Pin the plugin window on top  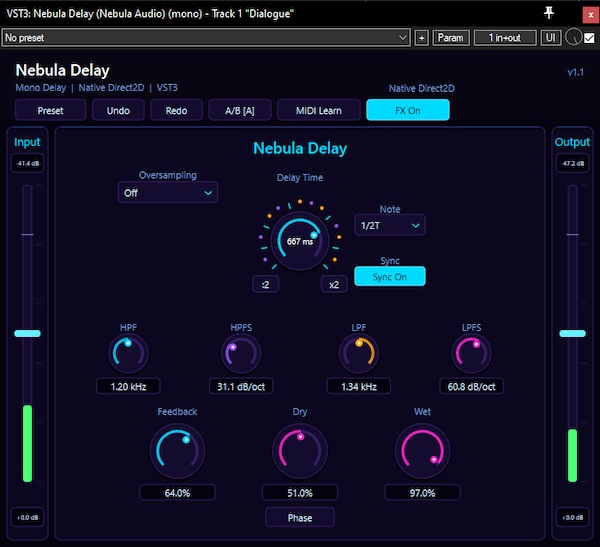tap(549, 13)
